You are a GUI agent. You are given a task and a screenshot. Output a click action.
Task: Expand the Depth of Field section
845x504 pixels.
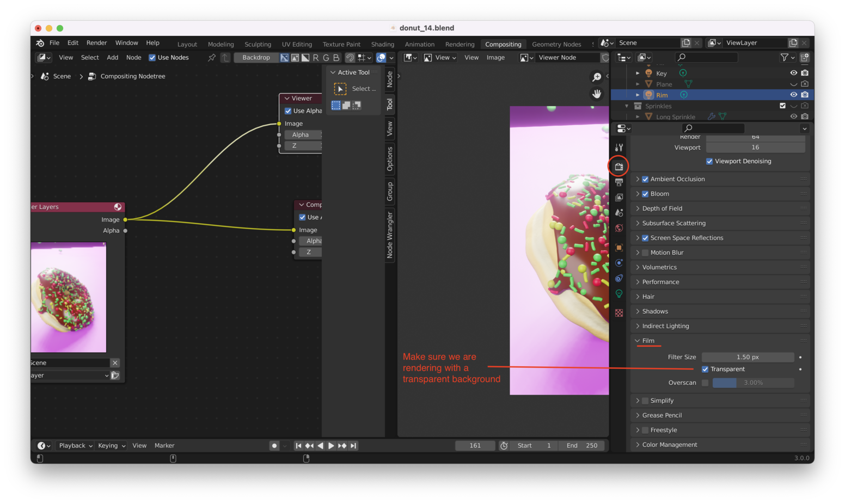point(638,208)
